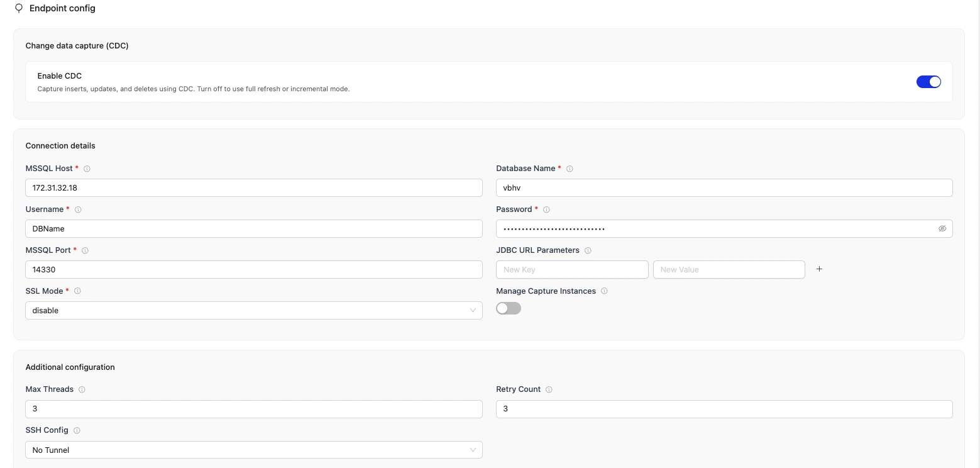The height and width of the screenshot is (468, 980).
Task: Add JDBC parameter with the plus icon
Action: coord(819,269)
